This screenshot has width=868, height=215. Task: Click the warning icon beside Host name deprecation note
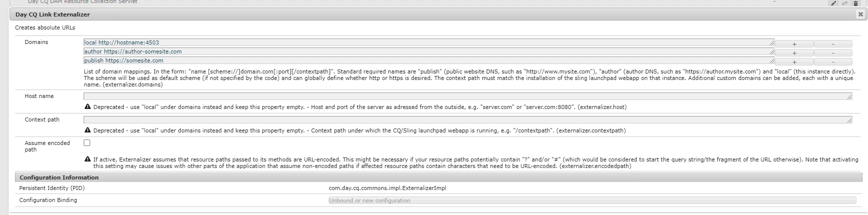[88, 107]
